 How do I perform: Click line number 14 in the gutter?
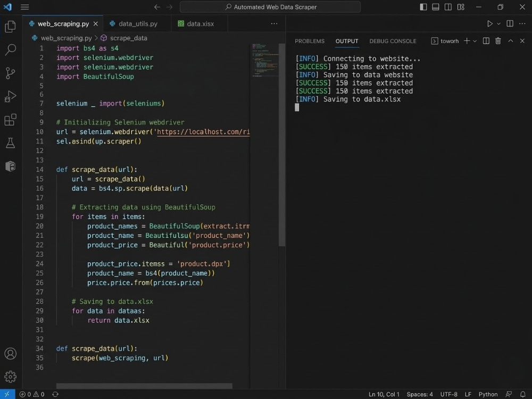39,169
